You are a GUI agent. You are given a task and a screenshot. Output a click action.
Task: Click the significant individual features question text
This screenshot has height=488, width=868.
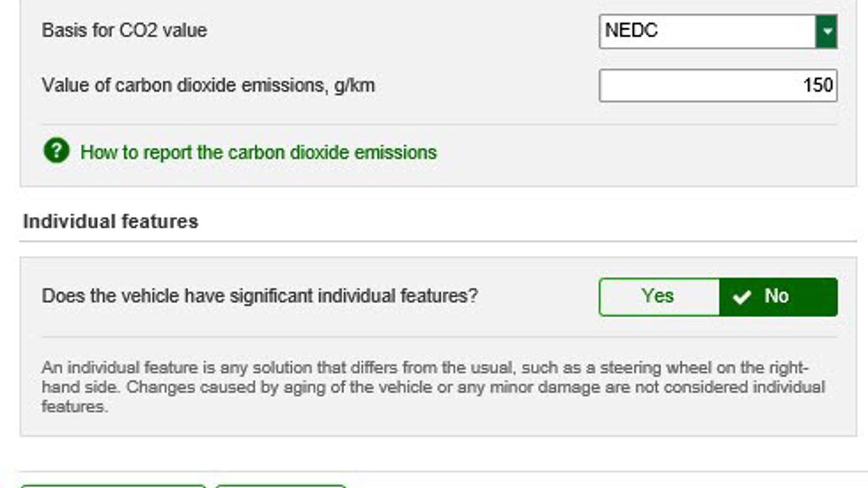point(260,296)
